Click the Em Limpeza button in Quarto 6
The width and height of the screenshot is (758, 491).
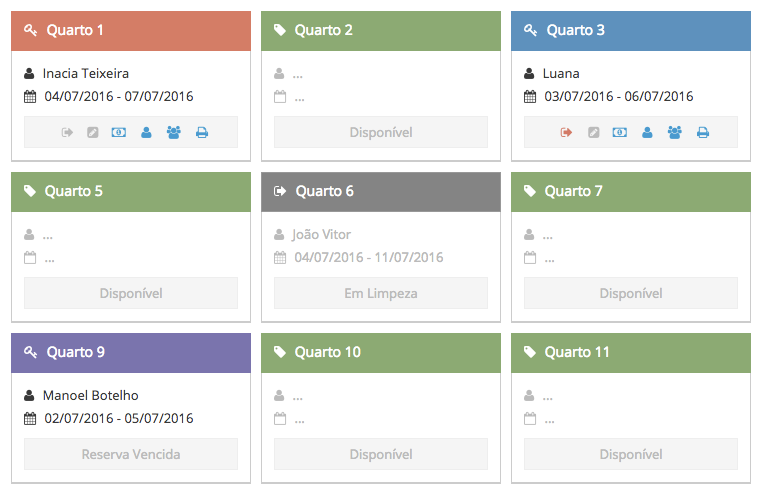click(x=381, y=293)
